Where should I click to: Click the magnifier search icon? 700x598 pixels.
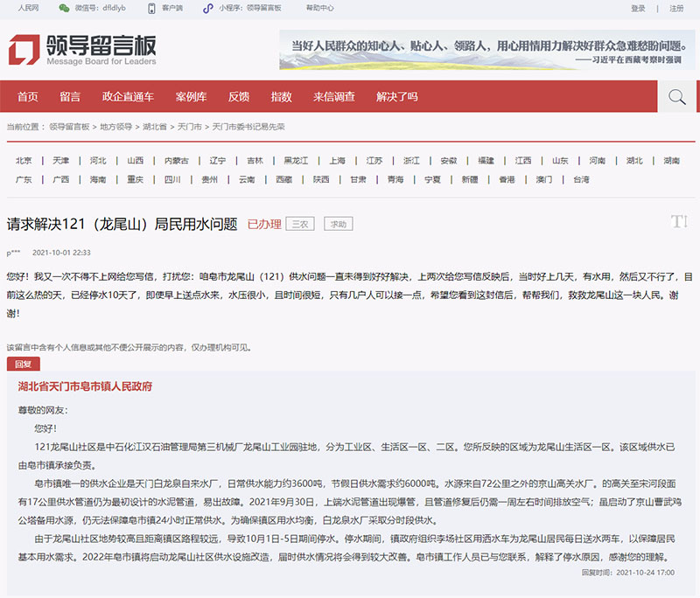pos(676,97)
